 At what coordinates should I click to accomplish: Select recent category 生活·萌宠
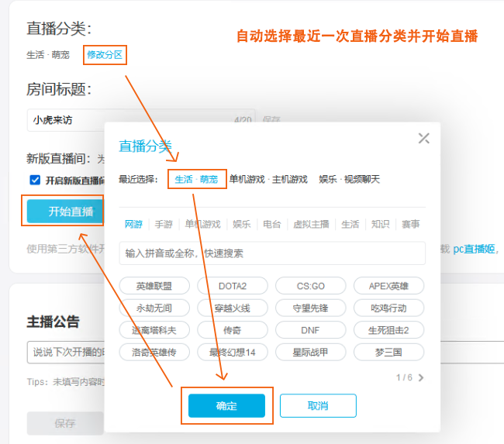point(196,179)
